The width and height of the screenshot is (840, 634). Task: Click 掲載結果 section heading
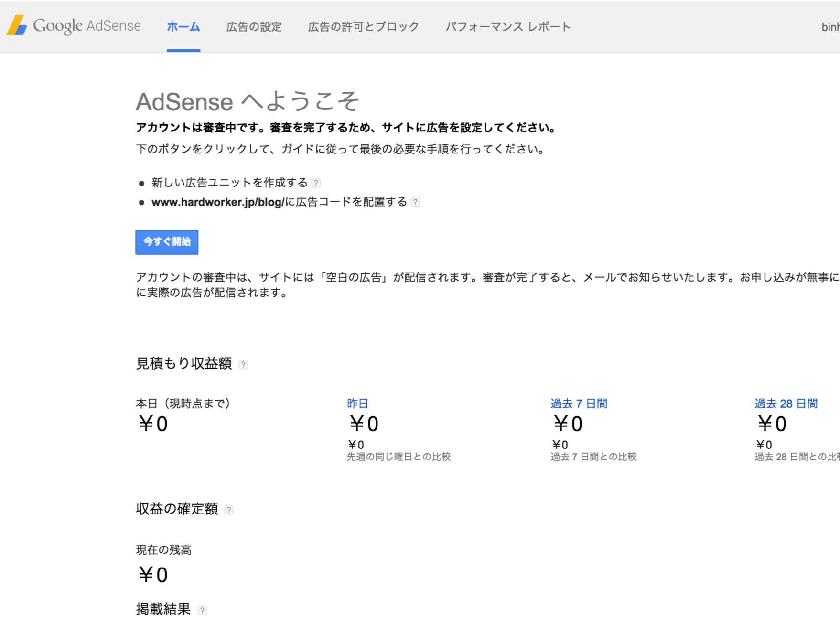(x=163, y=609)
